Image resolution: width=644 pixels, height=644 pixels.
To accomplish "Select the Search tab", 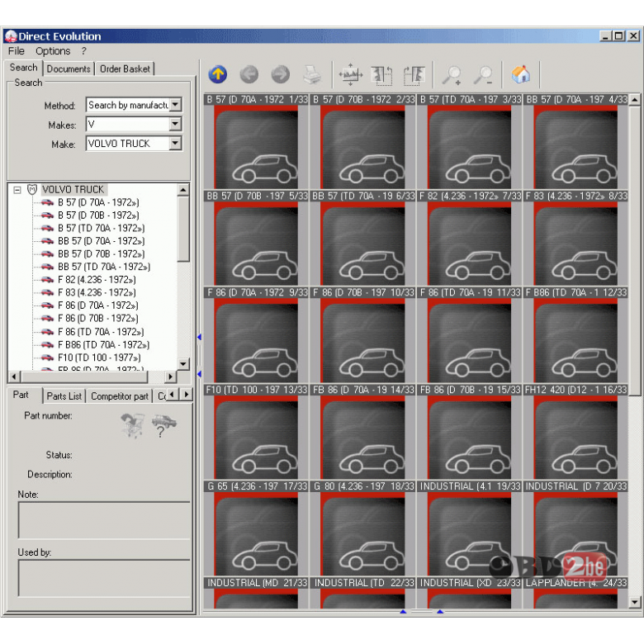I will (x=24, y=68).
